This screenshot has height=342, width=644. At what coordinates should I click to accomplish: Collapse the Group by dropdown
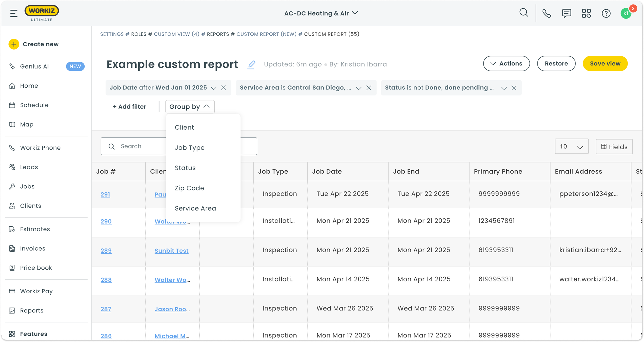(190, 107)
